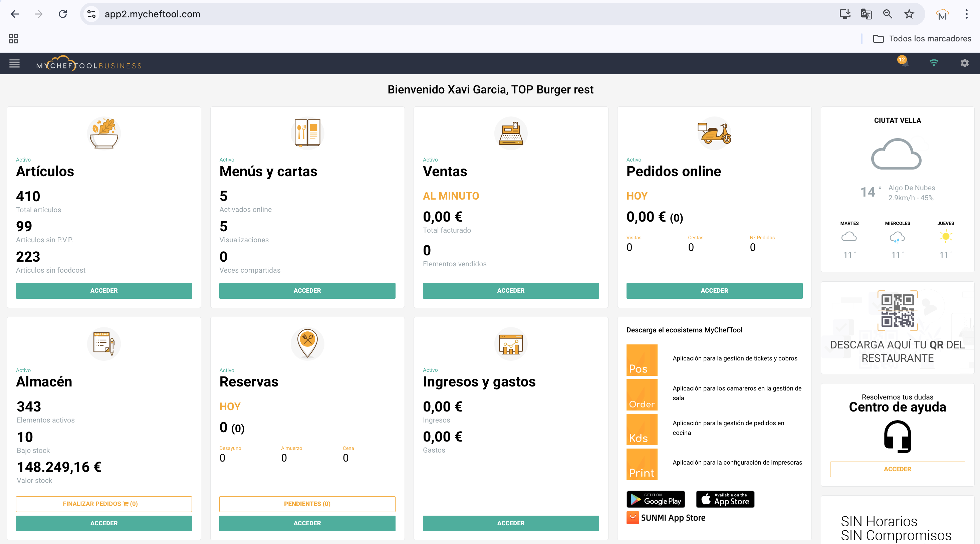The height and width of the screenshot is (544, 980).
Task: Click the Reservas map pin icon
Action: [307, 343]
